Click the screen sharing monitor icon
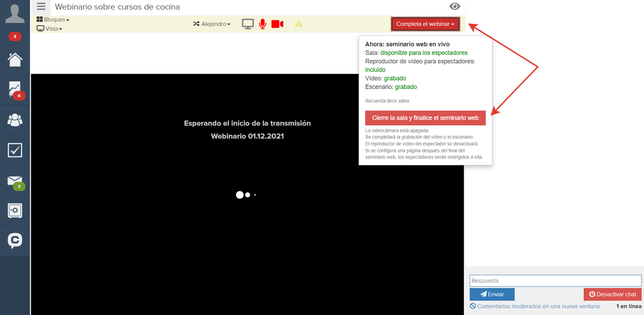 (248, 24)
